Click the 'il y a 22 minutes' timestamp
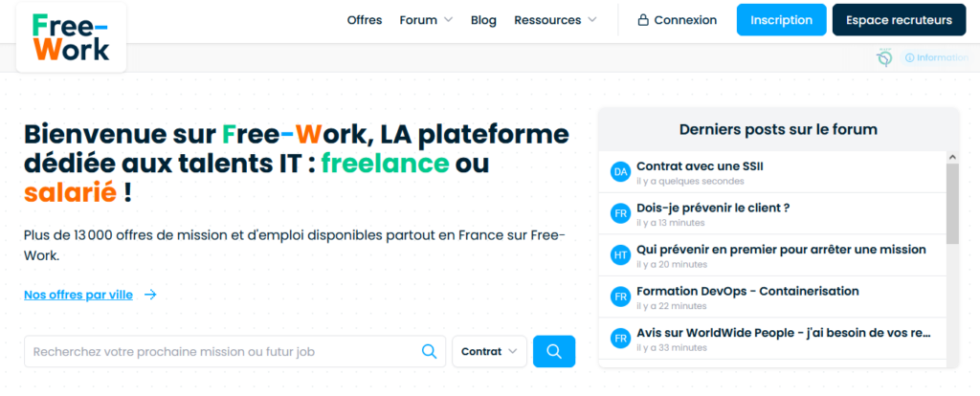The width and height of the screenshot is (980, 396). (x=671, y=306)
